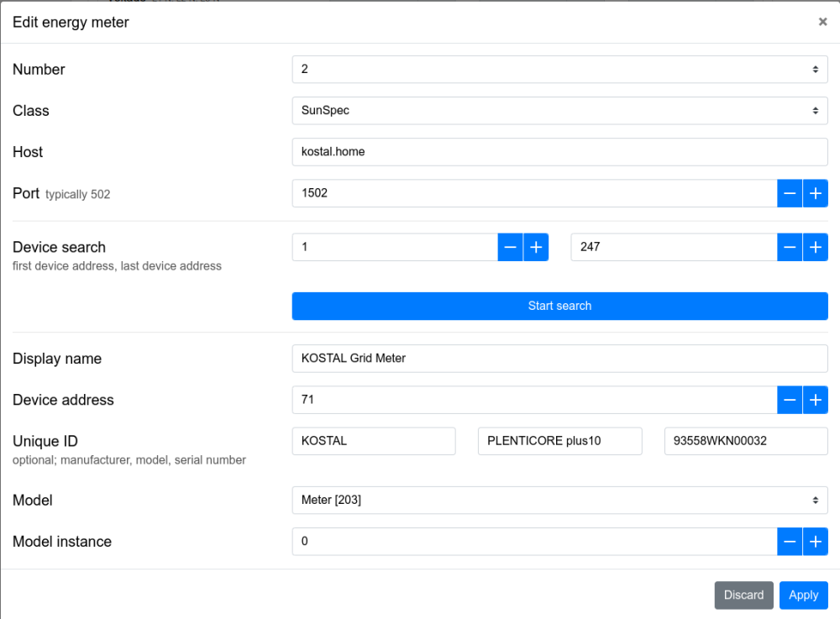Focus the Display name text field
This screenshot has width=840, height=619.
559,359
